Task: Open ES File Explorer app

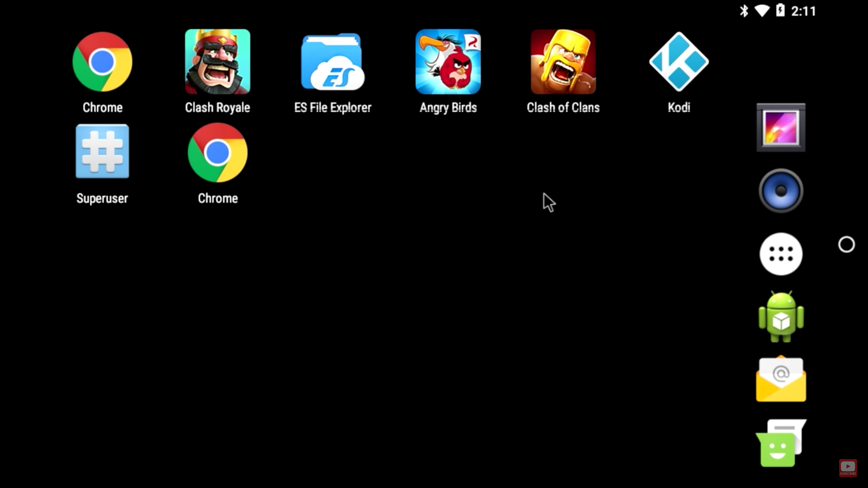Action: 333,61
